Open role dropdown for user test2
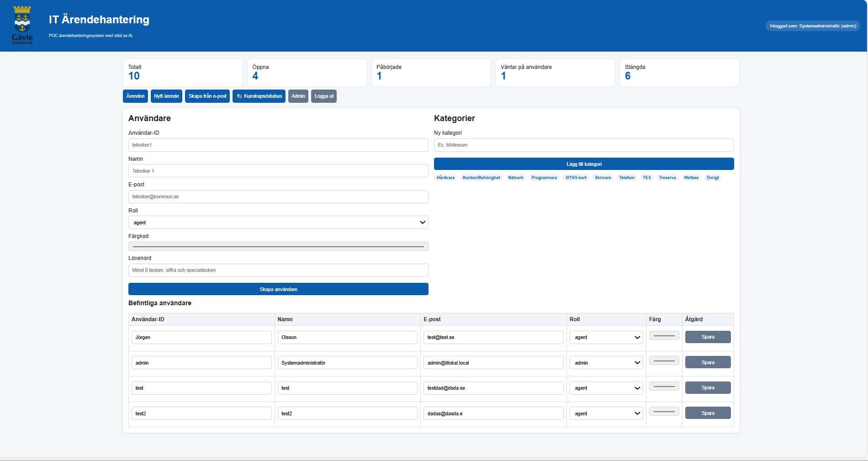Screen dimensions: 868x461 click(606, 413)
